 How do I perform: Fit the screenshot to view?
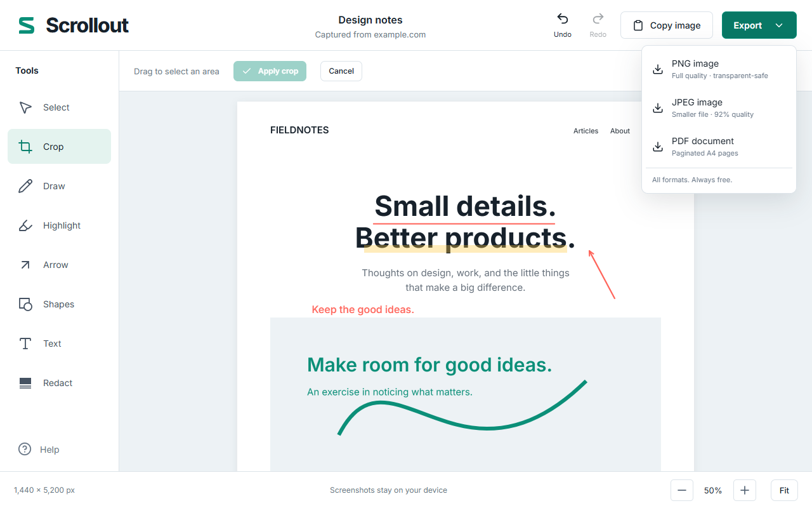(784, 490)
